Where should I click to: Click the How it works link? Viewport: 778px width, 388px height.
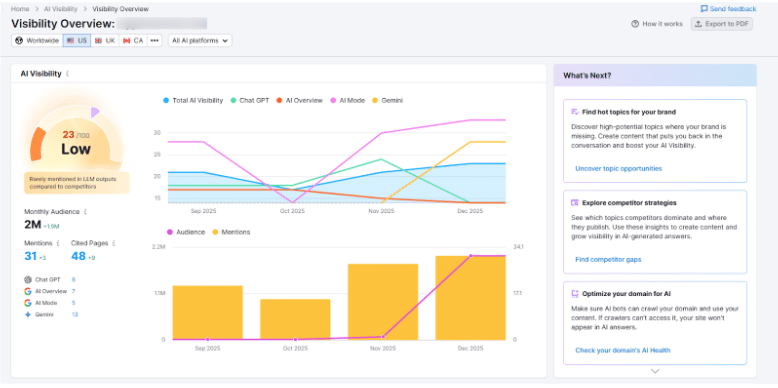point(657,24)
